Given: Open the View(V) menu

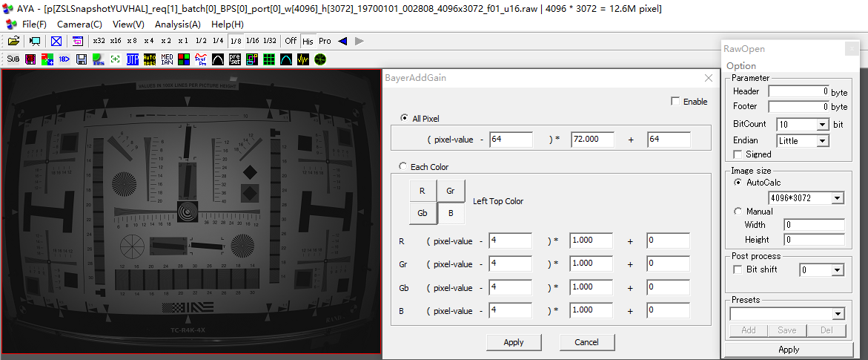Looking at the screenshot, I should tap(128, 24).
